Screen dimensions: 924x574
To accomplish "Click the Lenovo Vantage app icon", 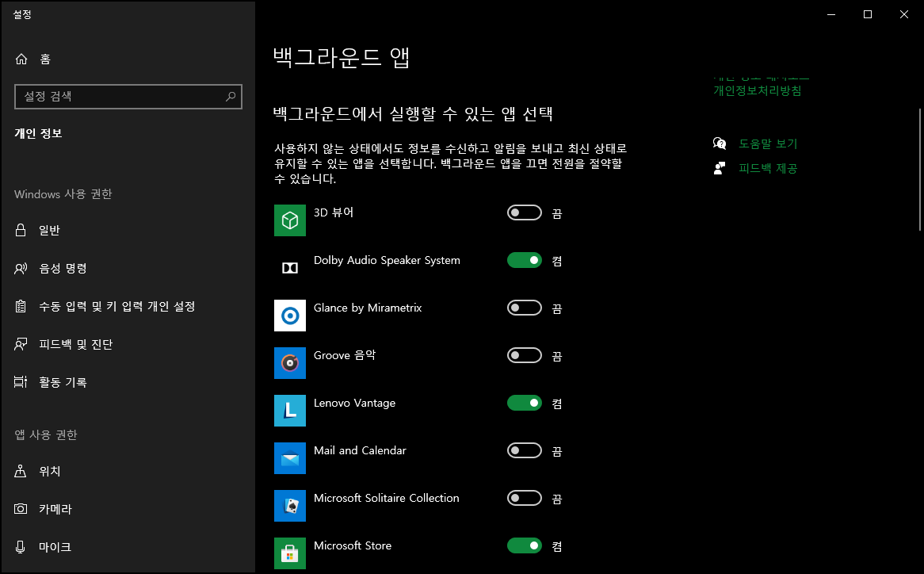I will (x=290, y=411).
